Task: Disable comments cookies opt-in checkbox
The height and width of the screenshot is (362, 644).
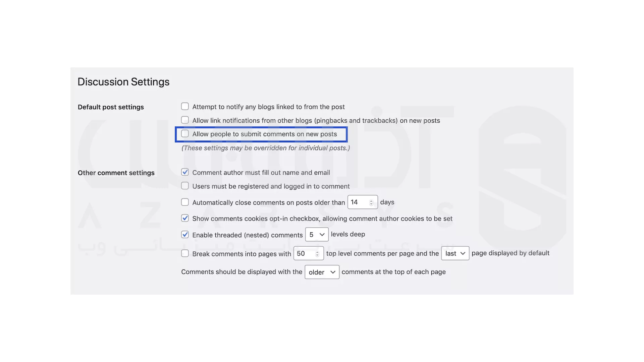Action: 185,218
